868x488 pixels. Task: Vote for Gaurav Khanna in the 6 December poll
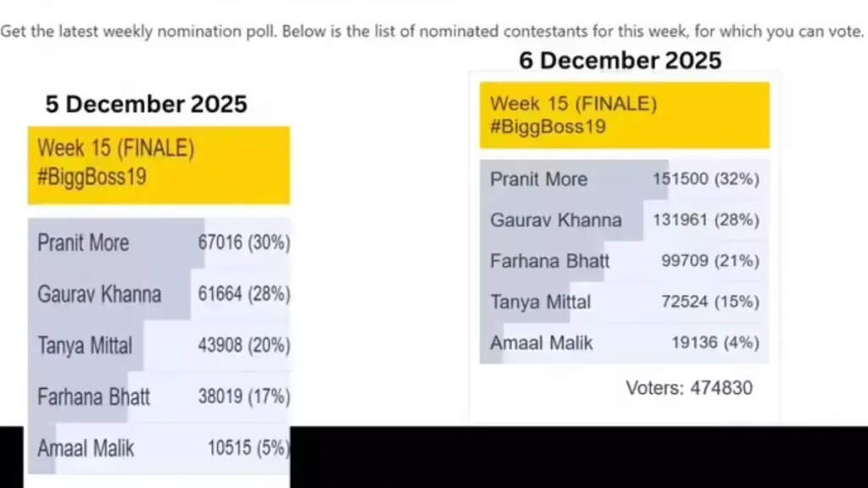[x=555, y=220]
